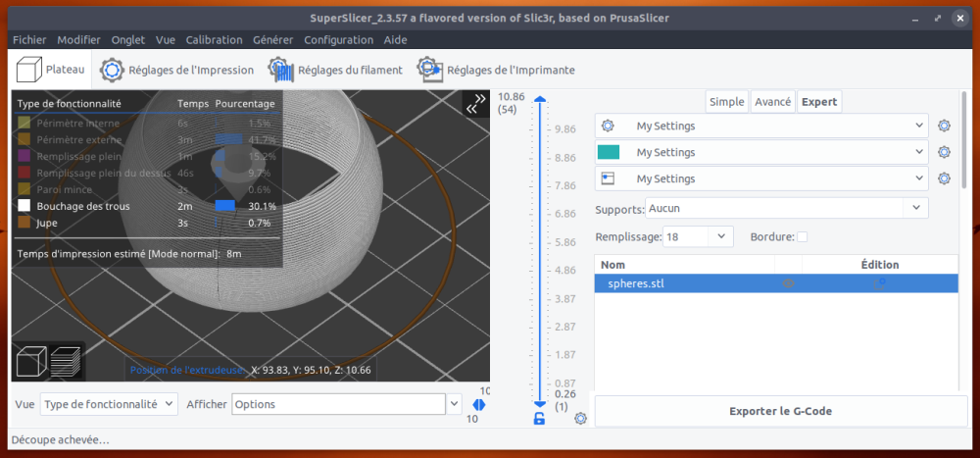Viewport: 980px width, 458px height.
Task: Click the bottom thumb of the layer slider
Action: point(541,405)
